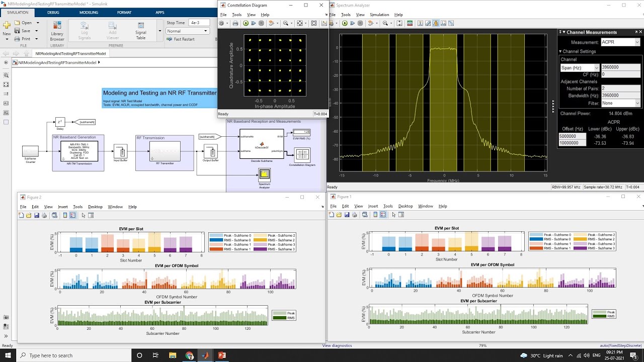Switch to the MODELING ribbon tab
Image resolution: width=644 pixels, height=362 pixels.
89,12
